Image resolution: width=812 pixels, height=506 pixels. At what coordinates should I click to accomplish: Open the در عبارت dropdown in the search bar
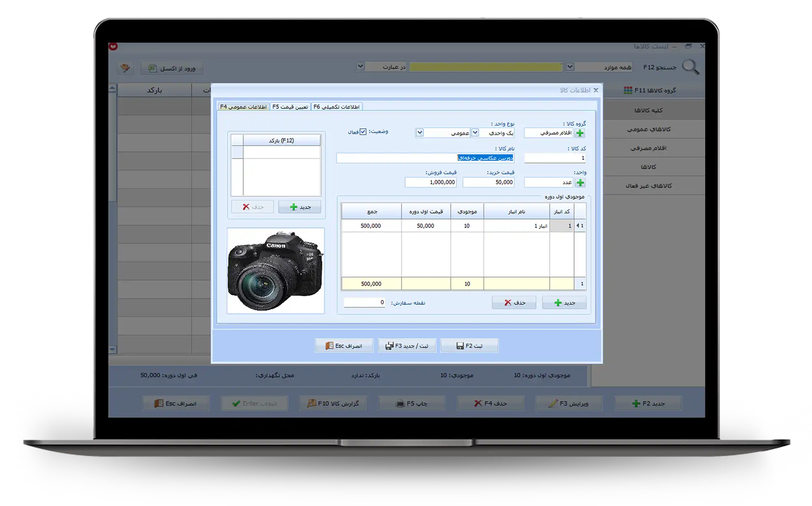(360, 66)
